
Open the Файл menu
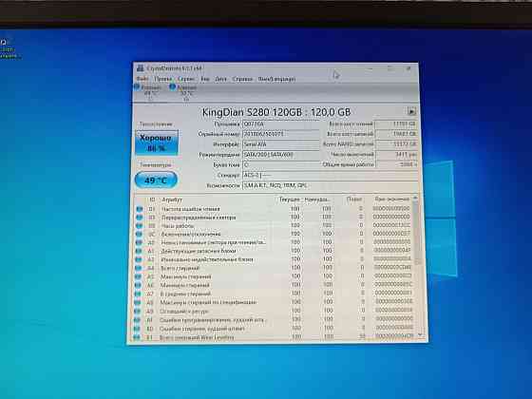[x=142, y=79]
